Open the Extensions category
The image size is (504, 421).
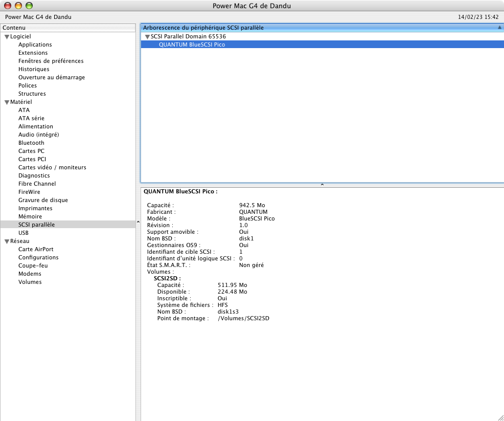coord(33,53)
